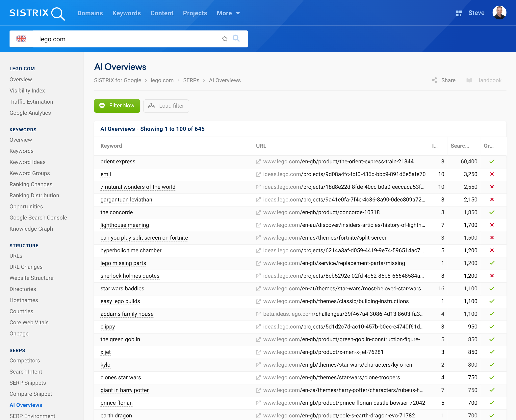
Task: Open external link icon for split screen fortnite row
Action: click(x=258, y=238)
